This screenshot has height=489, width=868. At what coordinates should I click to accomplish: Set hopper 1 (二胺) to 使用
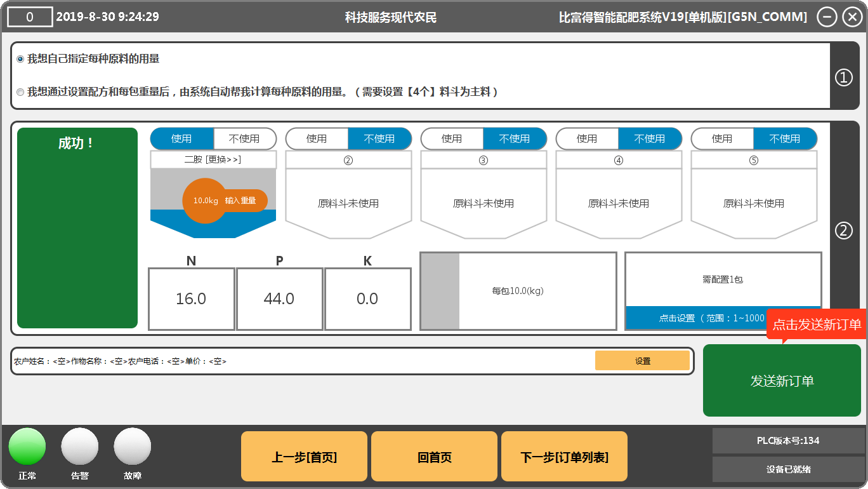181,138
